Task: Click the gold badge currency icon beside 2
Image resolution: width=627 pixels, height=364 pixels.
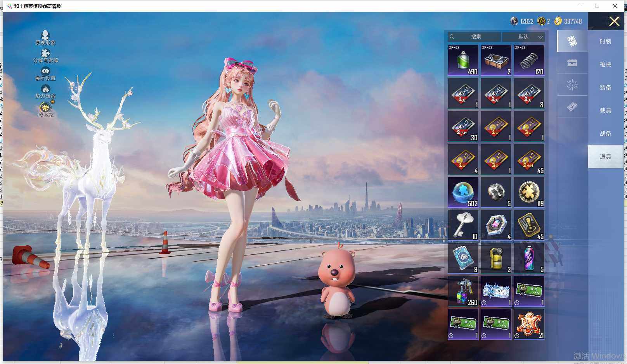Action: 541,21
